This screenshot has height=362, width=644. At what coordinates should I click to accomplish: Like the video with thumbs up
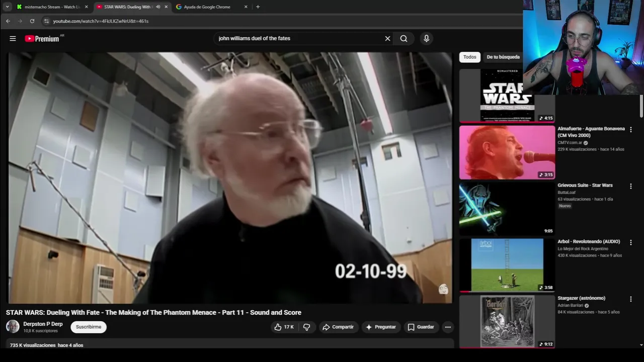[x=284, y=327]
